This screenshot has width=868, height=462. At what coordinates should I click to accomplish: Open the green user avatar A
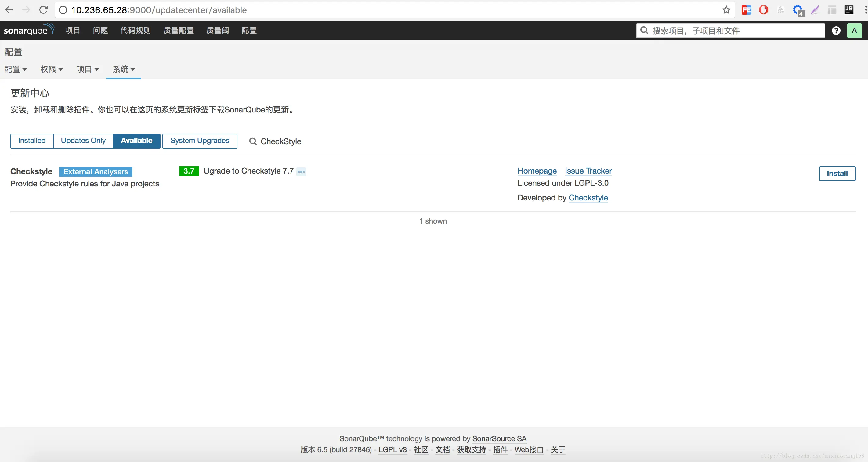[x=854, y=31]
